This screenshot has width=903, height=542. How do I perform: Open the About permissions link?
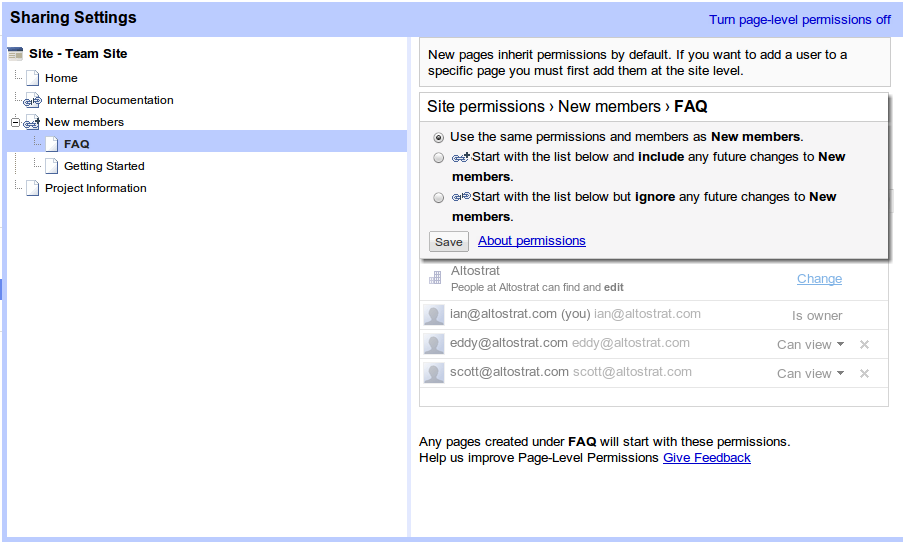[x=531, y=241]
